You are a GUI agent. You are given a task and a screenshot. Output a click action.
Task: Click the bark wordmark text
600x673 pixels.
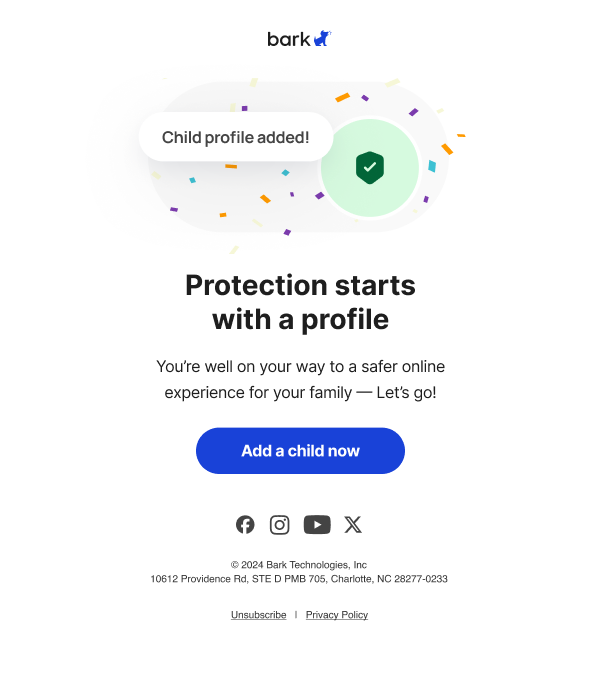coord(288,39)
